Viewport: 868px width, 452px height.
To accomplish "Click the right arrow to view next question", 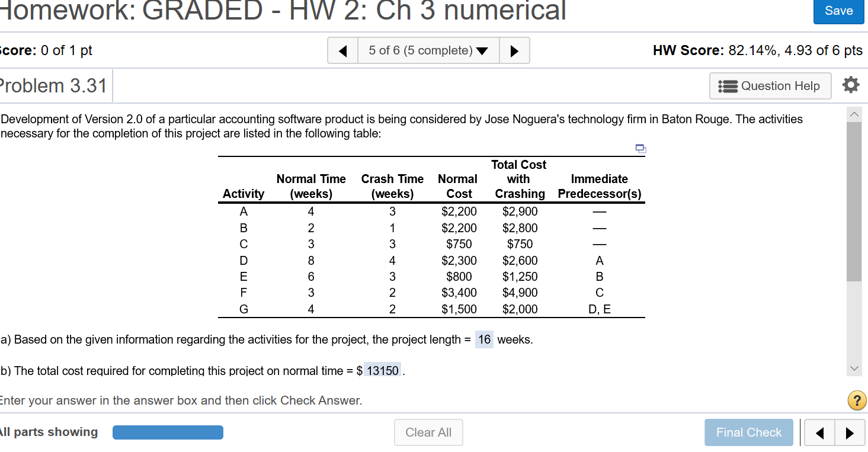I will tap(515, 50).
